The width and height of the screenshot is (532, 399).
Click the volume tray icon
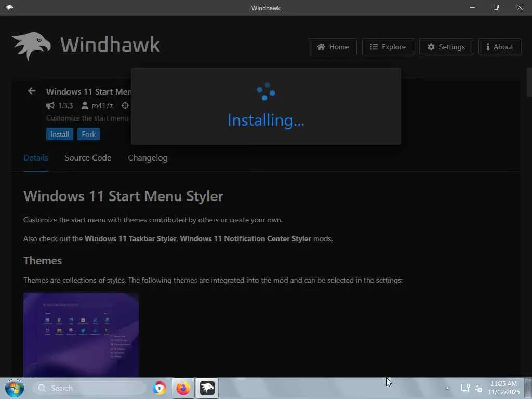click(478, 388)
